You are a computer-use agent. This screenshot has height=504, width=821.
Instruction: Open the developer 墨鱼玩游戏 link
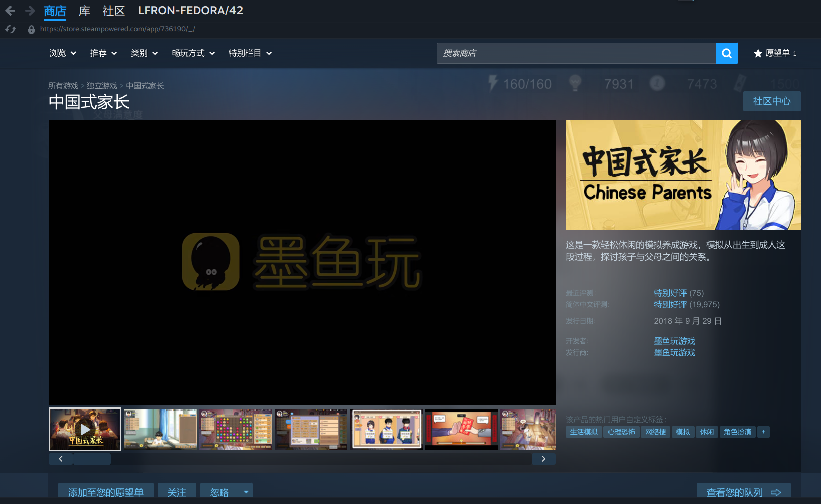pyautogui.click(x=674, y=341)
